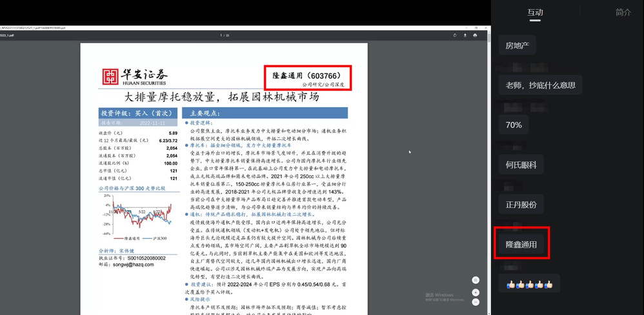Image resolution: width=644 pixels, height=315 pixels.
Task: Click the 正丹股份 chat message
Action: [x=521, y=205]
